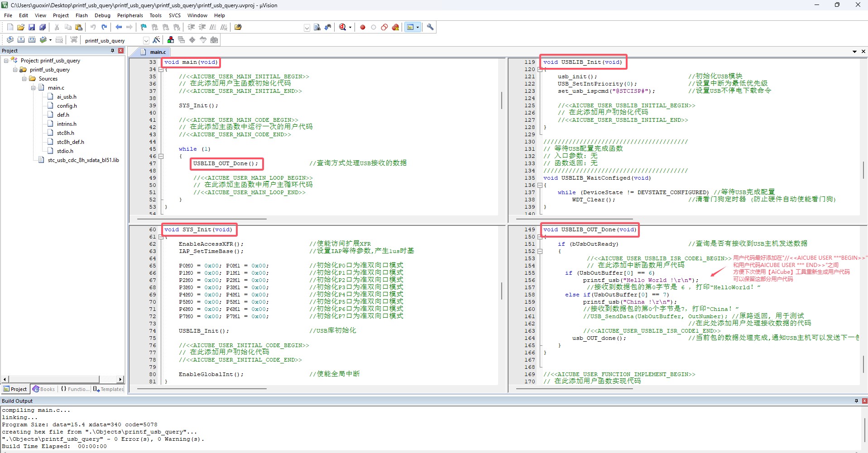Select stc8h_def.h in project tree

coord(70,142)
